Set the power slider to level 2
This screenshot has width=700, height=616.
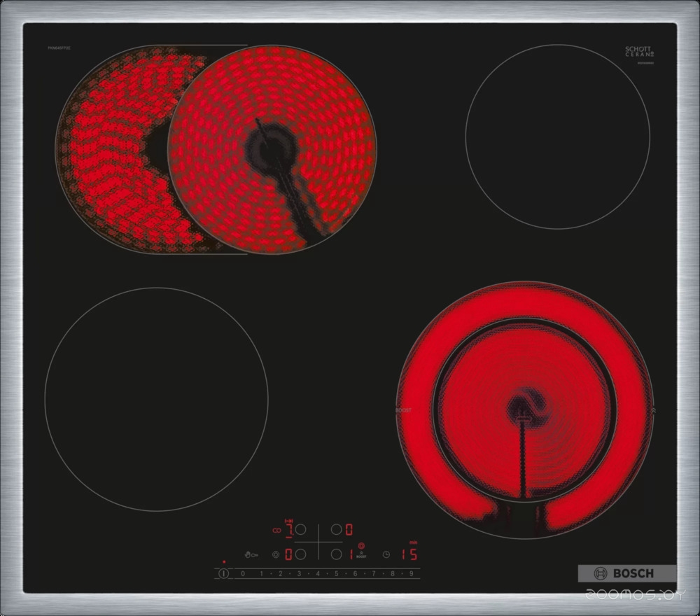[281, 573]
